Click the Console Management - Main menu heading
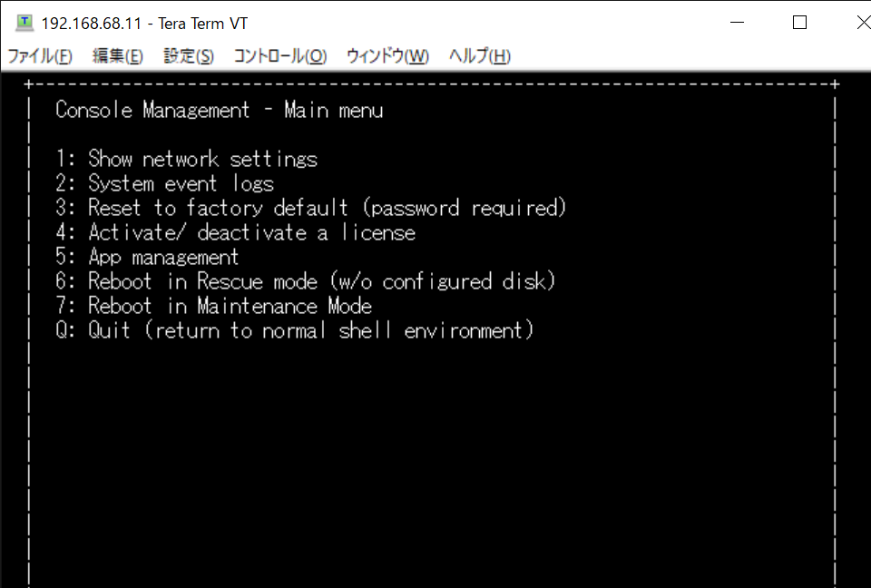Screen dimensions: 871x588 point(218,109)
